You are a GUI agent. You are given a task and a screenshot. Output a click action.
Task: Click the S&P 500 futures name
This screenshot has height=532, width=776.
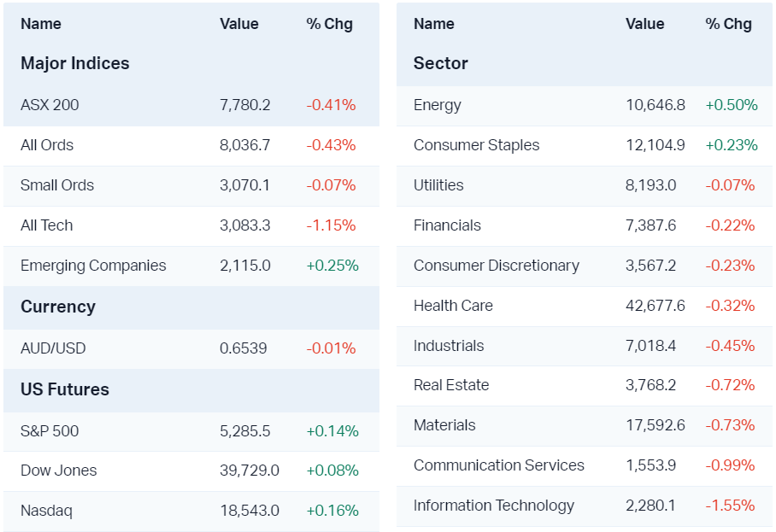click(50, 431)
